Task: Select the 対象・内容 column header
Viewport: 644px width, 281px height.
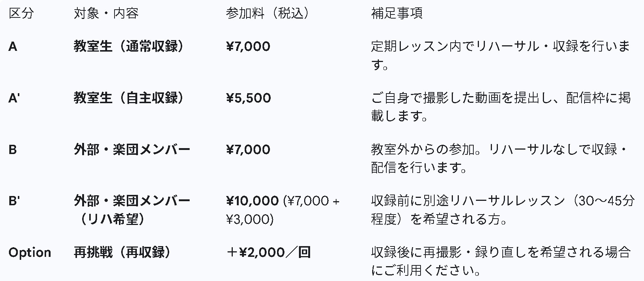Action: [x=106, y=14]
